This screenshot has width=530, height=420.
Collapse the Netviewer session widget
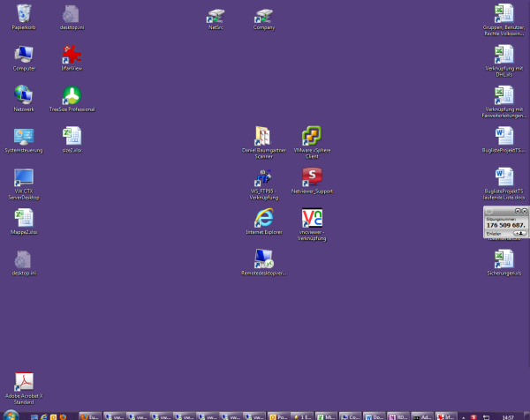tap(518, 212)
